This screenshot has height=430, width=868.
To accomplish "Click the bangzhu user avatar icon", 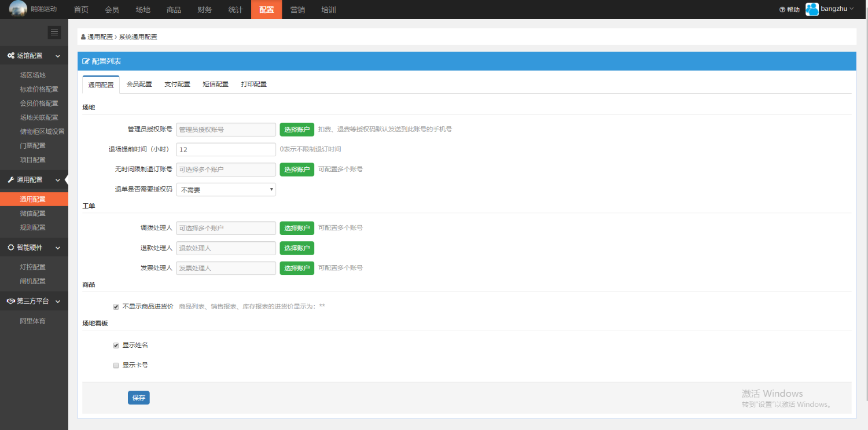I will point(812,9).
